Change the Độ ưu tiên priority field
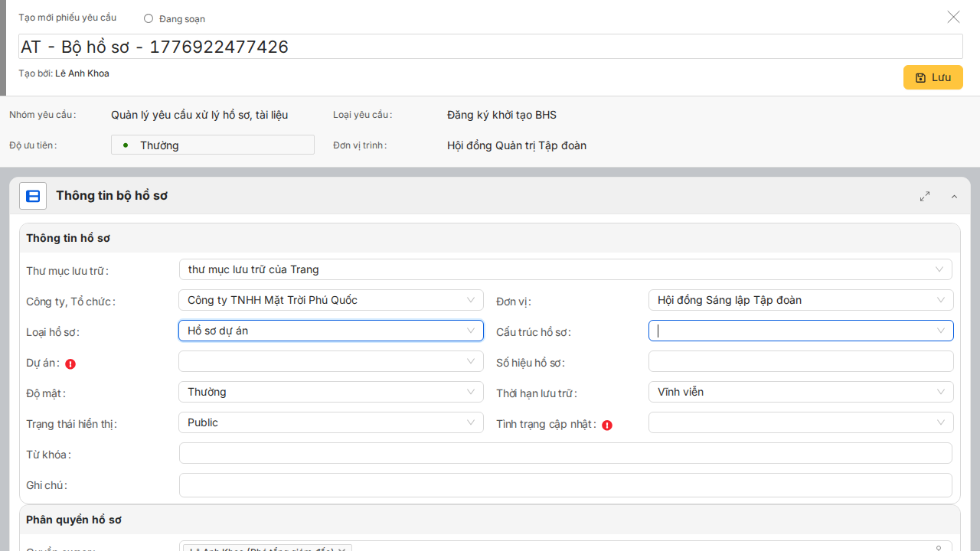Image resolution: width=980 pixels, height=551 pixels. tap(213, 145)
